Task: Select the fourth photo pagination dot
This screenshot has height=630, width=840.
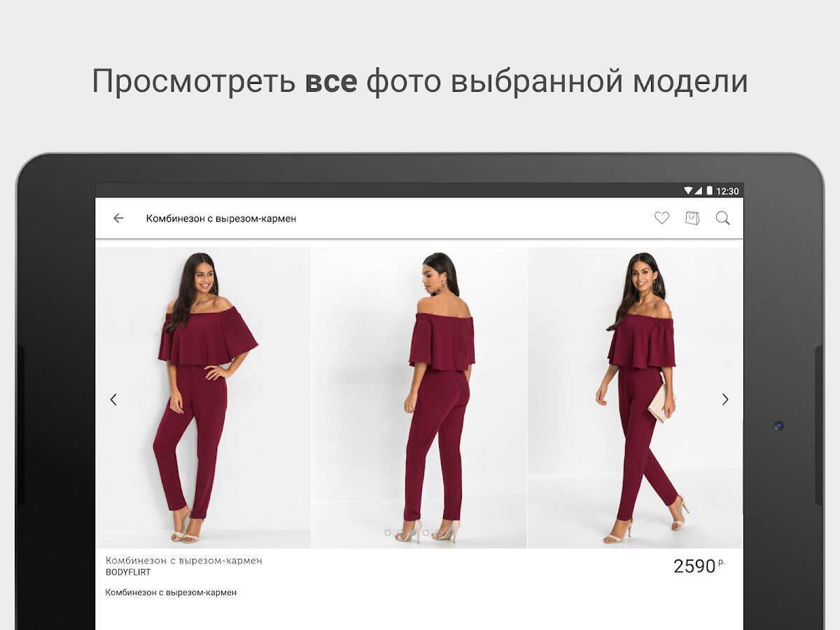Action: coord(425,533)
